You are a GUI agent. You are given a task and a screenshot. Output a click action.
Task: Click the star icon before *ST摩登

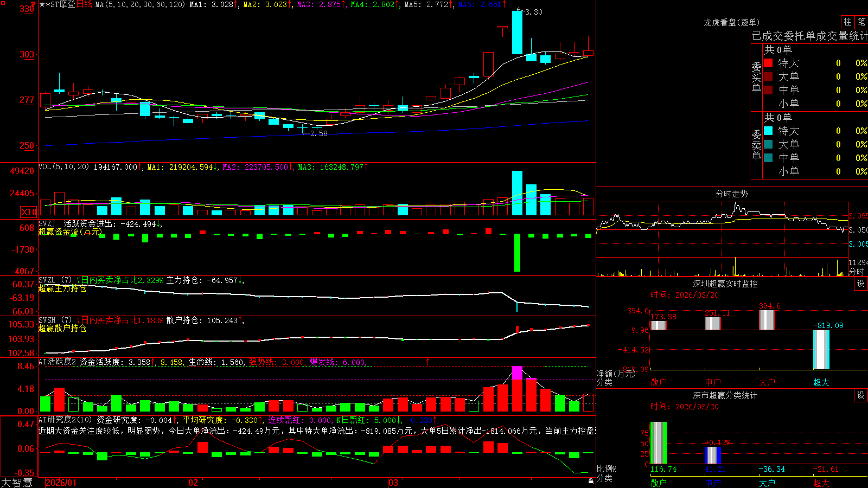point(42,4)
